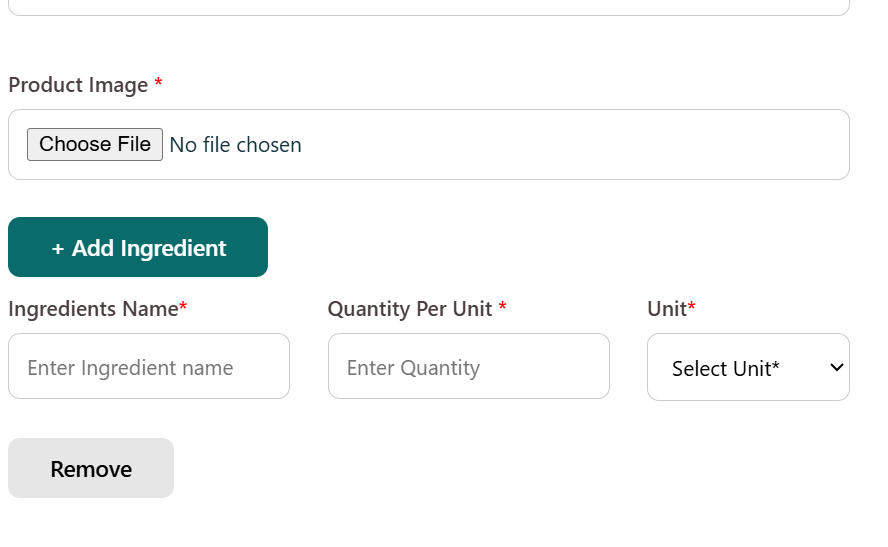Click the red asterisk beside Unit label
The image size is (888, 547).
691,308
